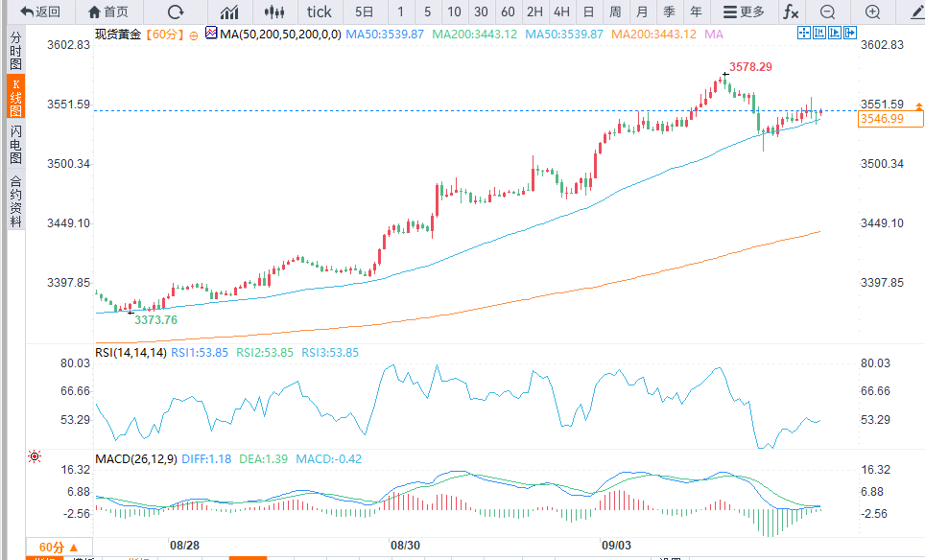Click the 现货黄金 instrument title
This screenshot has height=560, width=925.
point(119,35)
